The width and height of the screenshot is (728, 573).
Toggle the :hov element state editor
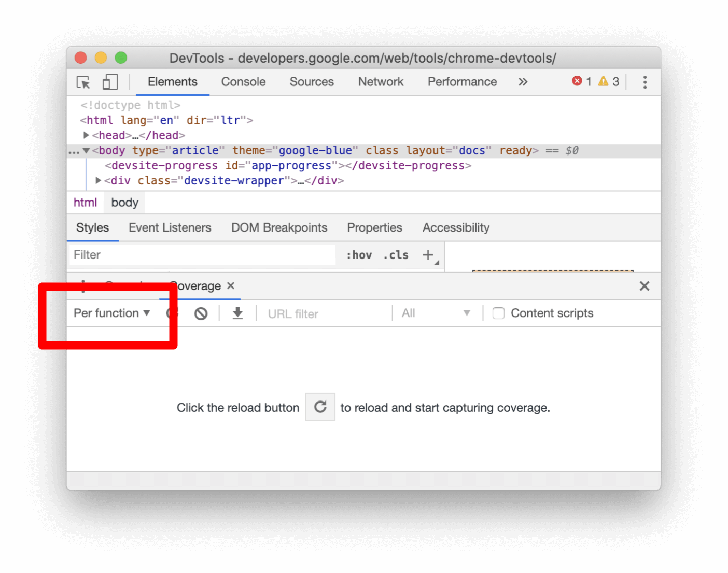[359, 255]
